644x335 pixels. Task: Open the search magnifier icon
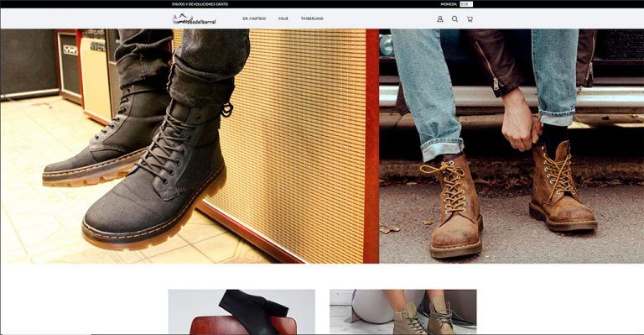pyautogui.click(x=454, y=19)
